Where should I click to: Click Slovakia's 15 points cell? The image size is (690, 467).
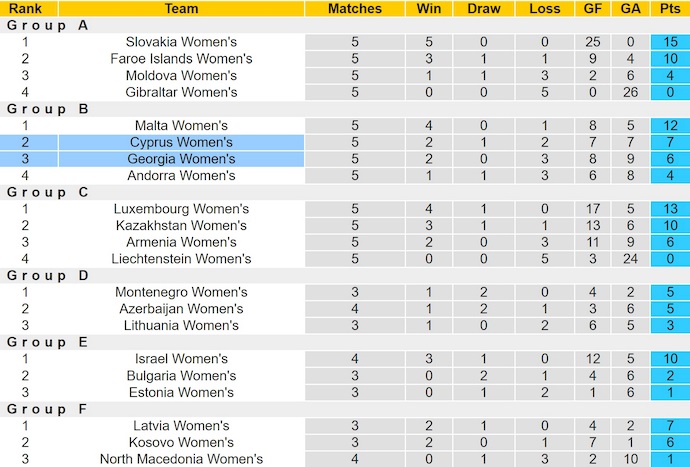click(x=670, y=42)
